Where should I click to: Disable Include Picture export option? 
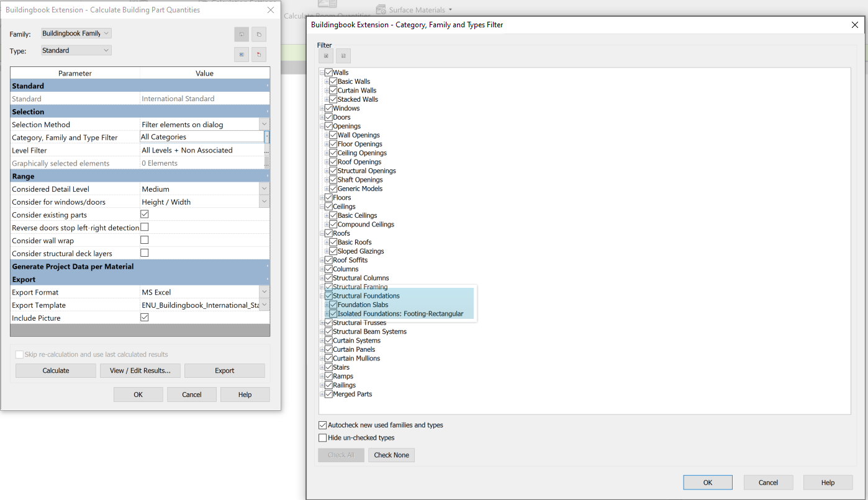point(144,318)
